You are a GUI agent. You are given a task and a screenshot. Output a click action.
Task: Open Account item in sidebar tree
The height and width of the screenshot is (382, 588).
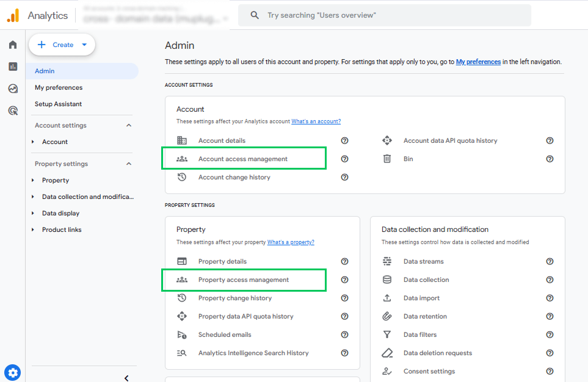click(x=55, y=142)
